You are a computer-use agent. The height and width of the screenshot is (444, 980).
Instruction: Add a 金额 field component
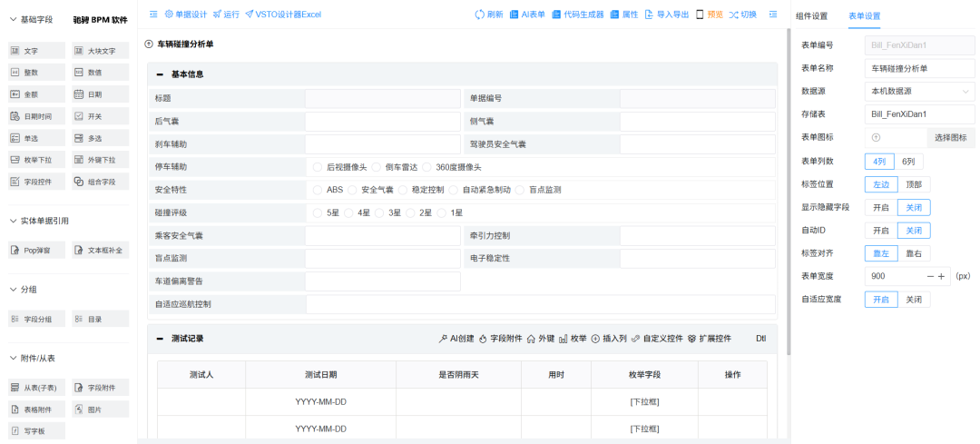(36, 94)
